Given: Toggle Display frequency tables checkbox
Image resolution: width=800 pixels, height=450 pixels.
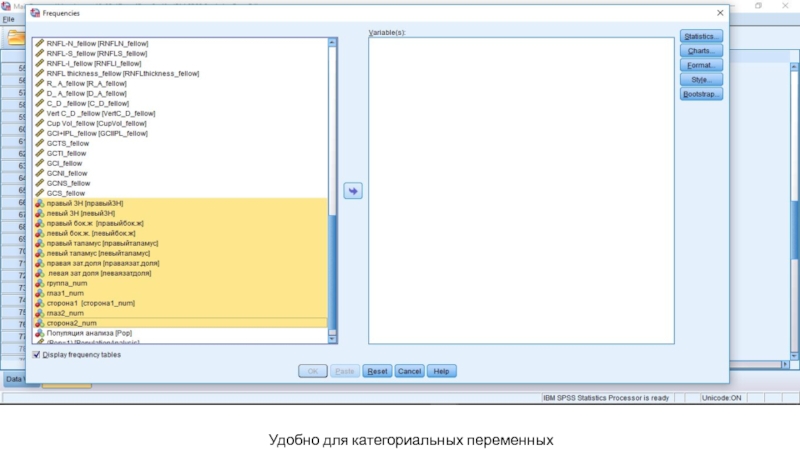Looking at the screenshot, I should point(36,355).
